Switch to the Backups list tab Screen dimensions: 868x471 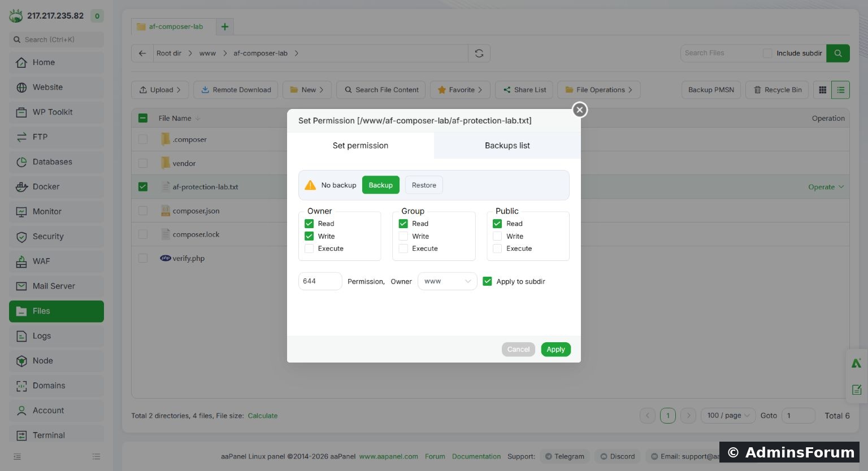pos(507,146)
